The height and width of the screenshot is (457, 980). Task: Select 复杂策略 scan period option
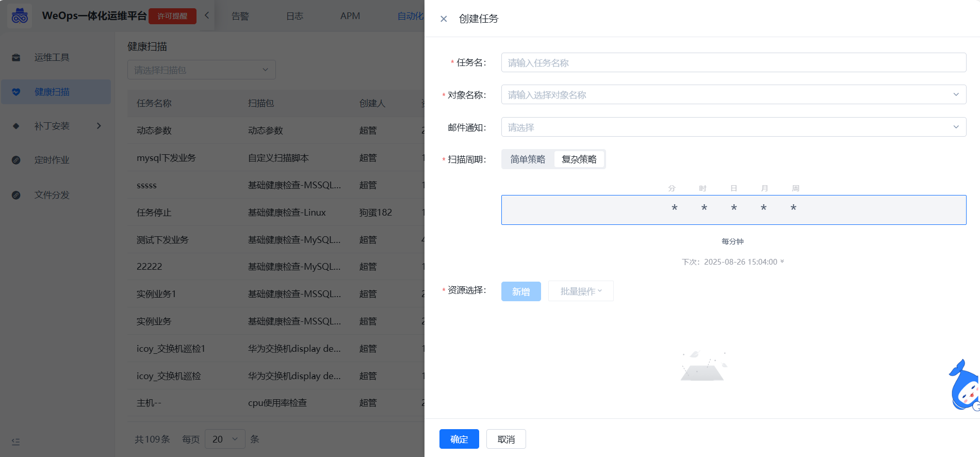point(579,159)
